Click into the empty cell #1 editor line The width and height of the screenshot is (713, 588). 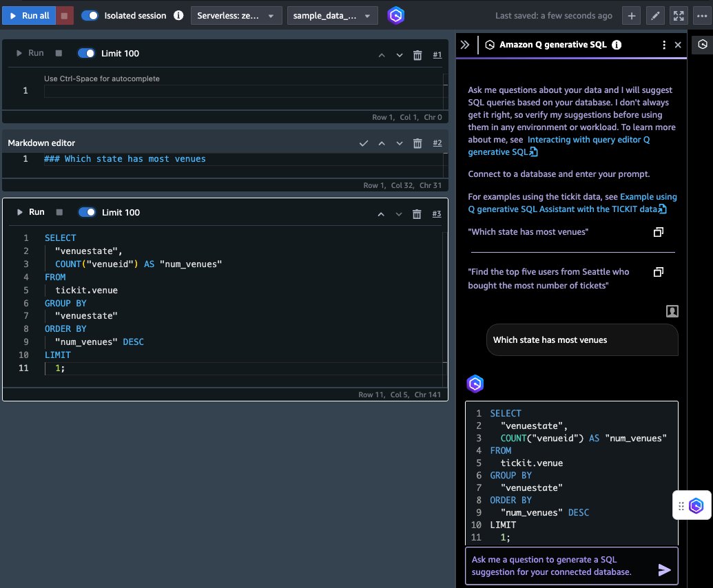click(243, 90)
